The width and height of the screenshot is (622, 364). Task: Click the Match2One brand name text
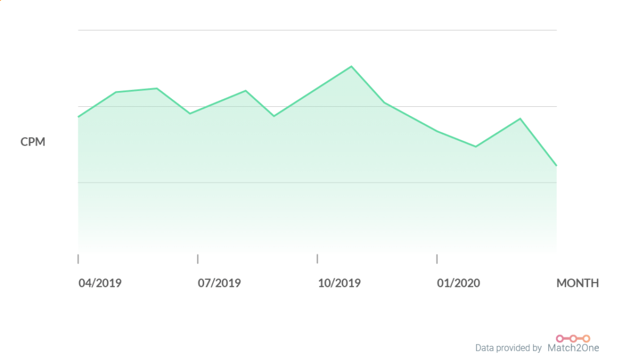pos(573,348)
